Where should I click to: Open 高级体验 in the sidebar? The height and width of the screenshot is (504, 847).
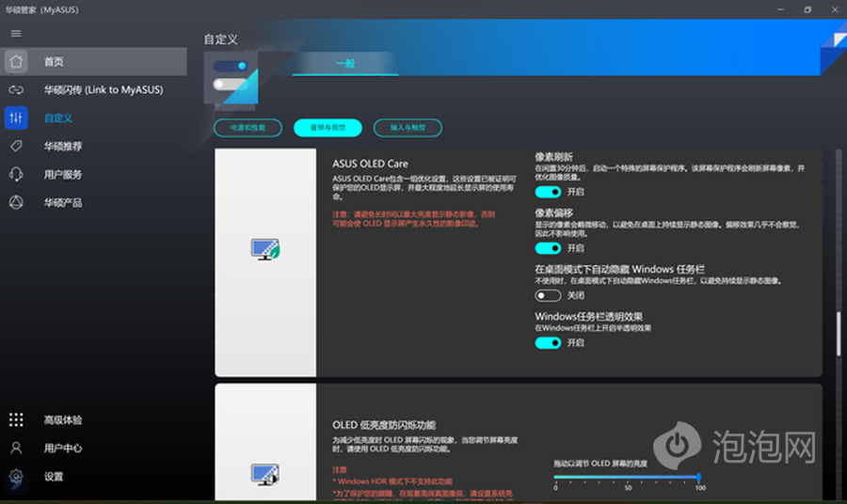[94, 419]
